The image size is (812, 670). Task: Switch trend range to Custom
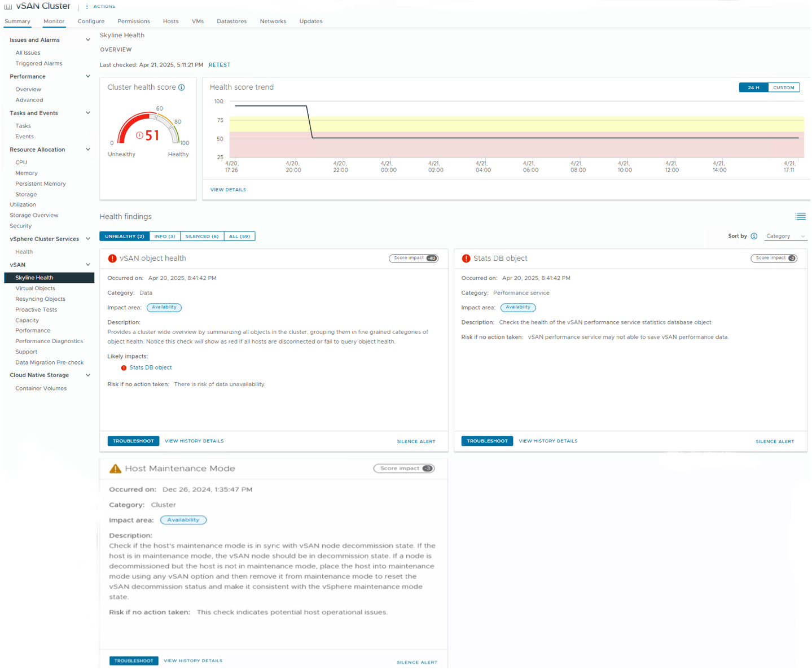click(x=783, y=87)
